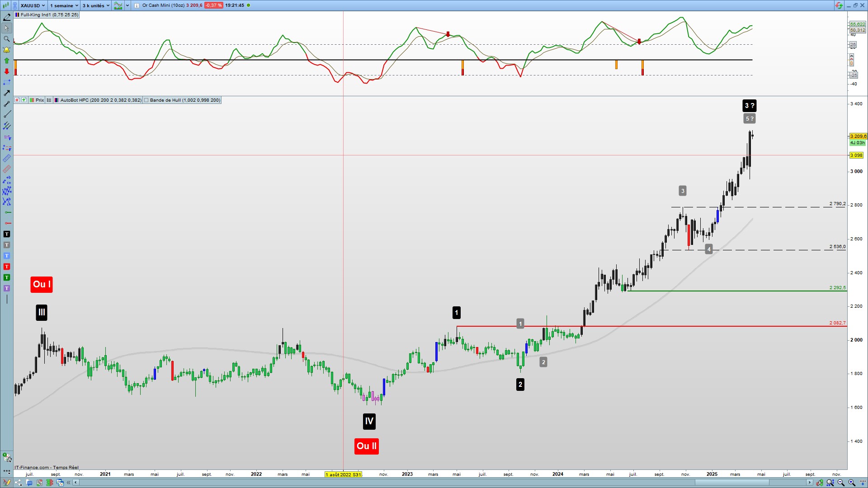Click the wave IV black label

pyautogui.click(x=369, y=422)
